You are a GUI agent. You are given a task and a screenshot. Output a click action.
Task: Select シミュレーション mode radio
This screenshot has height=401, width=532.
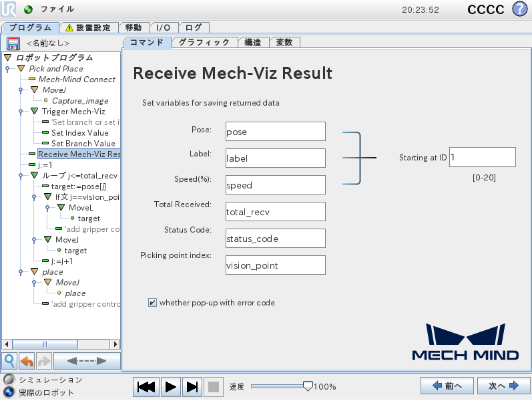pos(9,379)
